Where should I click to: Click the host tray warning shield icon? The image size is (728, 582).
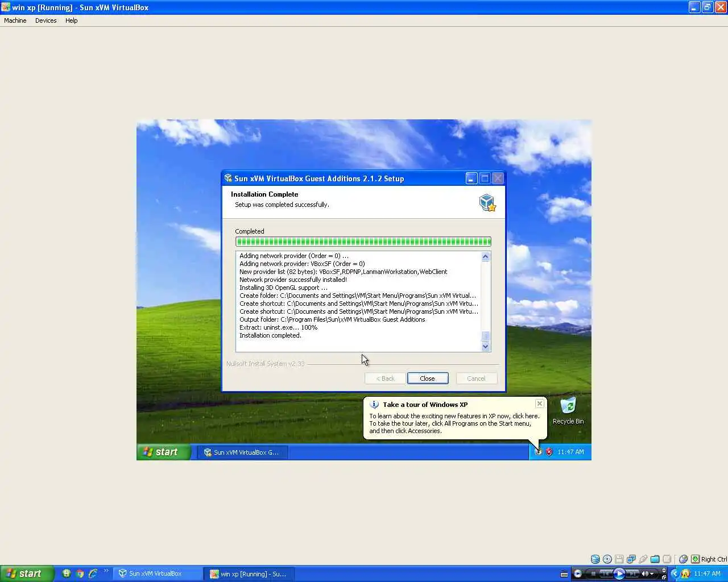pos(685,573)
